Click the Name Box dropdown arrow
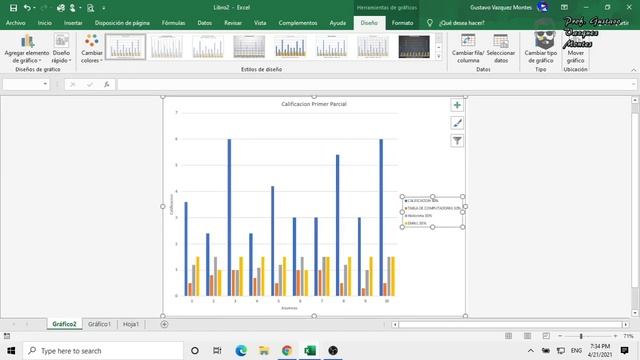This screenshot has width=640, height=360. 45,84
